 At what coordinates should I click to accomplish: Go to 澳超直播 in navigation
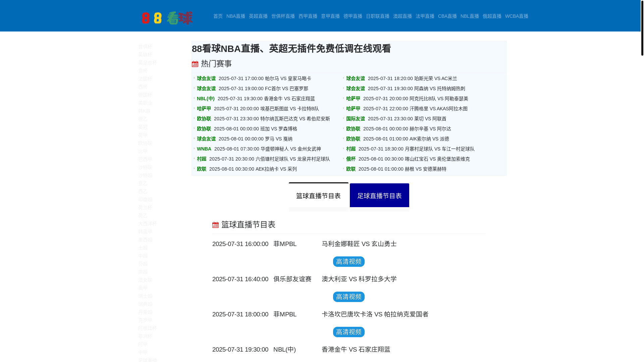(x=402, y=16)
